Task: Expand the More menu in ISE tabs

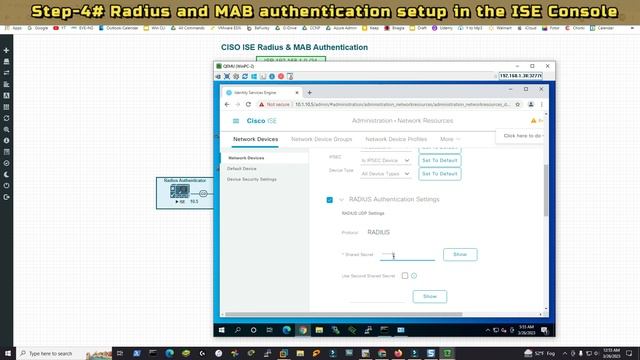Action: [450, 139]
